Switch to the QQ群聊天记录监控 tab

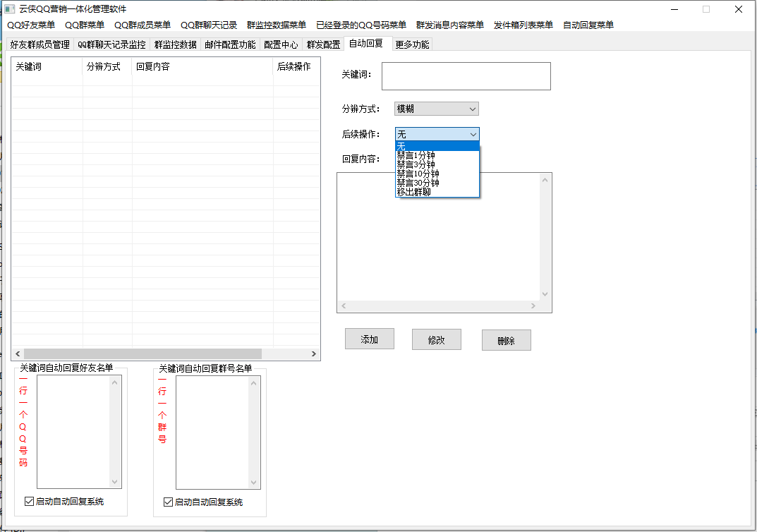click(111, 44)
